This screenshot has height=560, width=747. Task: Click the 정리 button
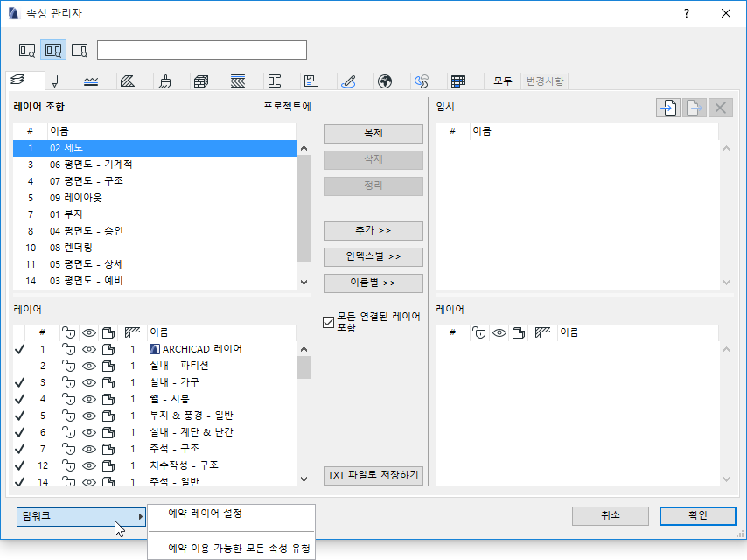pyautogui.click(x=373, y=185)
